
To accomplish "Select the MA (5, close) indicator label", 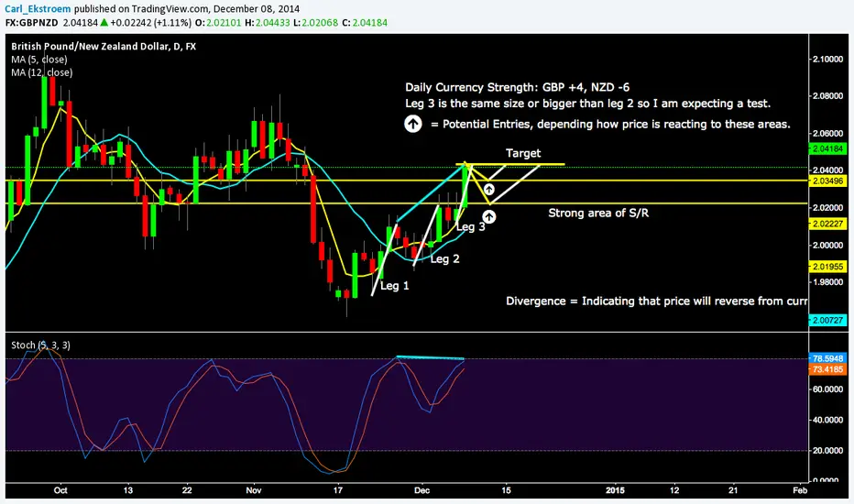I will tap(39, 60).
